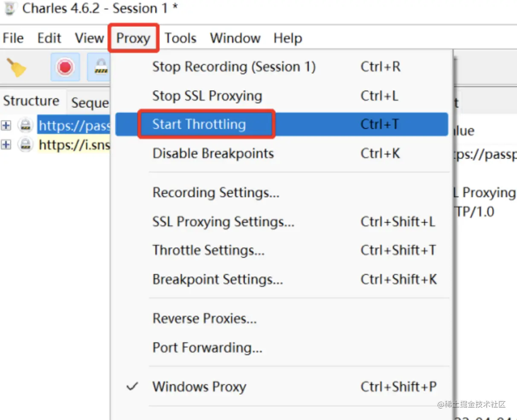Open Port Forwarding...
The image size is (517, 420).
pos(282,348)
